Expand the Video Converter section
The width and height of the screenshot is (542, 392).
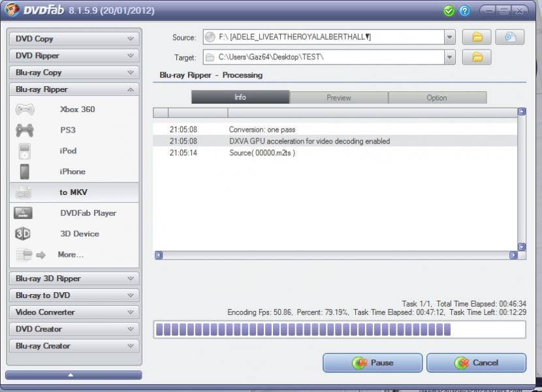pos(74,312)
